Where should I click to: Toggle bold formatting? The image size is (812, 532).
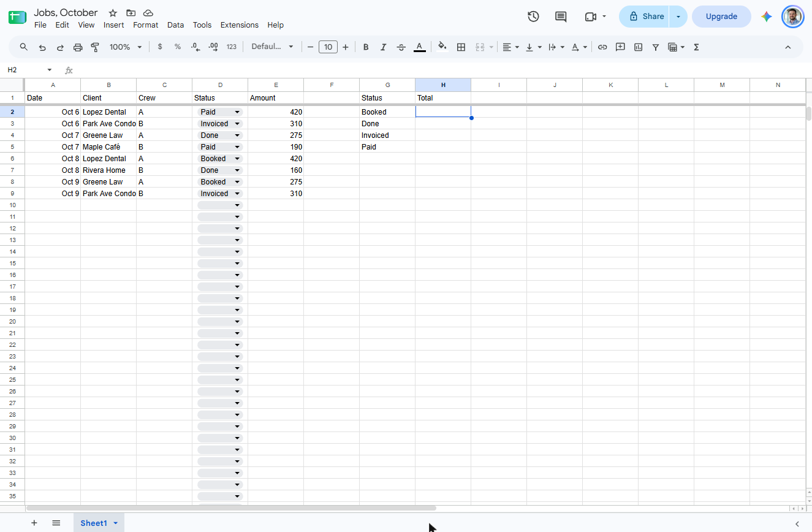tap(366, 47)
